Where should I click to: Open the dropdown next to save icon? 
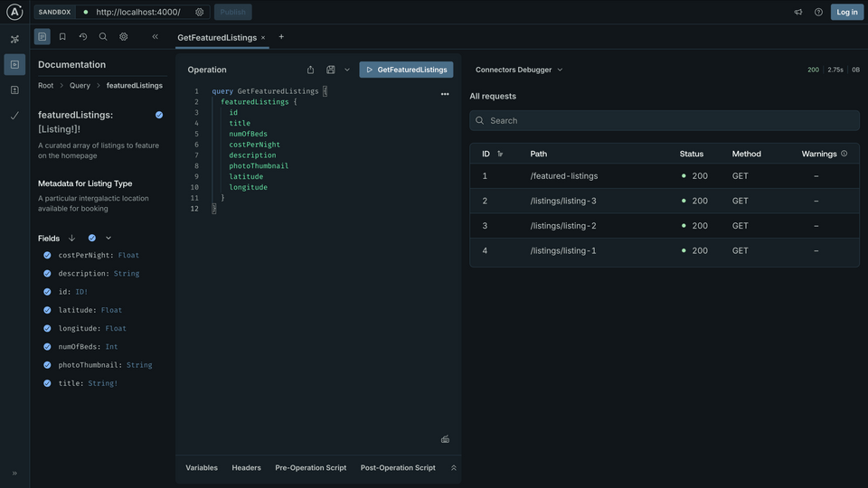(x=347, y=70)
